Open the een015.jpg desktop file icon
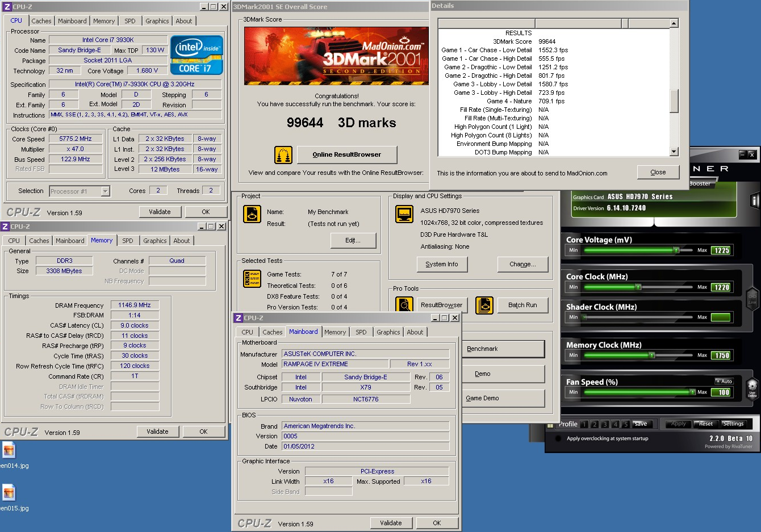Image resolution: width=761 pixels, height=532 pixels. 9,493
